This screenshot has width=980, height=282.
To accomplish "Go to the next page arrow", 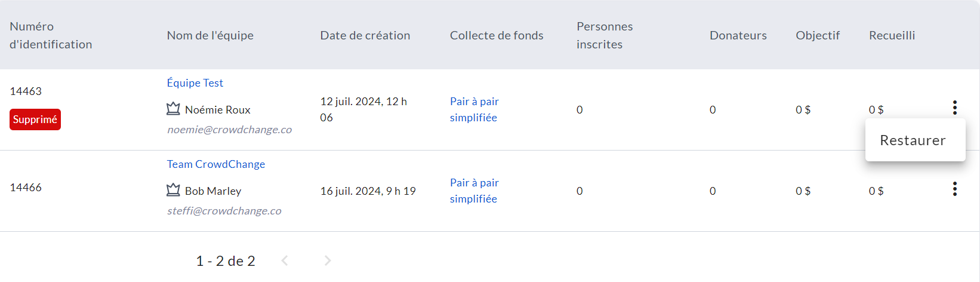I will (x=327, y=260).
